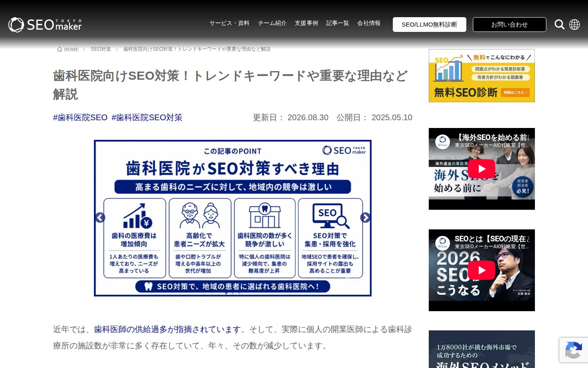The image size is (588, 368).
Task: Open 支援事例 menu item
Action: pyautogui.click(x=306, y=23)
